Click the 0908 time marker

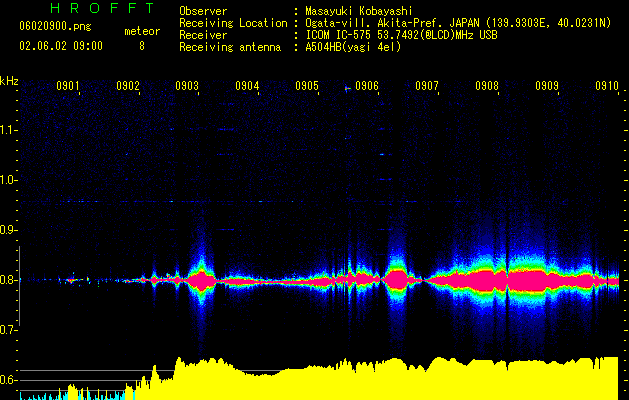(487, 86)
